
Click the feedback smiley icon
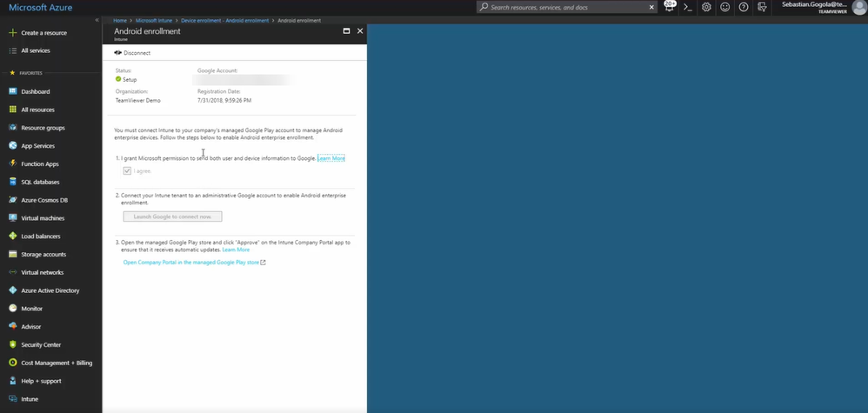click(x=724, y=7)
